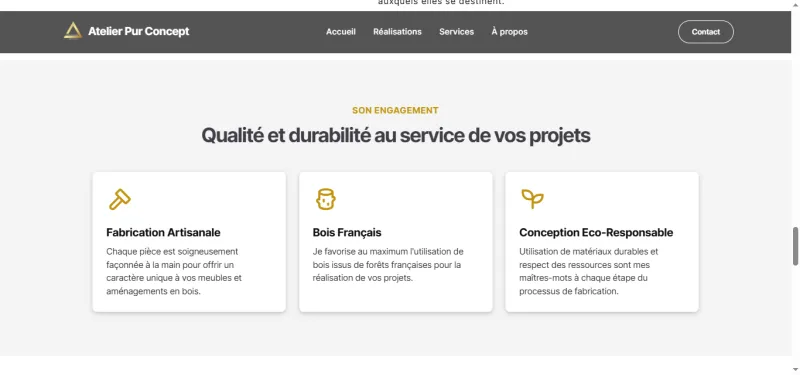
Task: Open the Accueil menu item
Action: coord(341,32)
